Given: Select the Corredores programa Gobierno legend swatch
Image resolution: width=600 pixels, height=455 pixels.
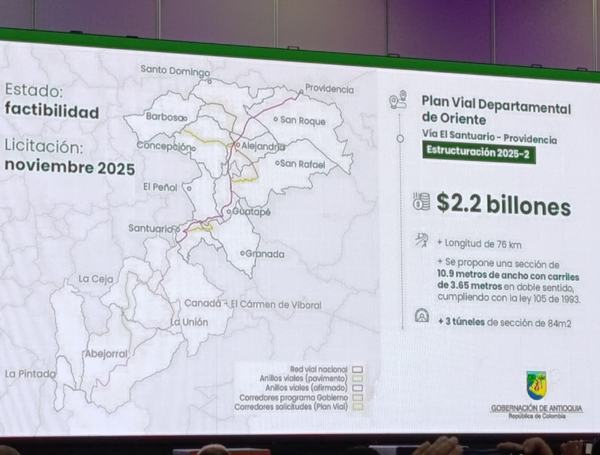Looking at the screenshot, I should (x=355, y=398).
